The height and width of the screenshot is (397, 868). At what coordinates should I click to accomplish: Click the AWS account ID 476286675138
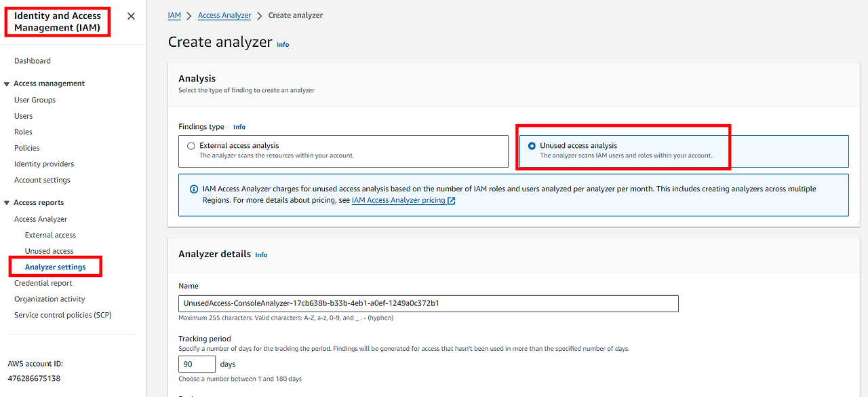pos(34,379)
